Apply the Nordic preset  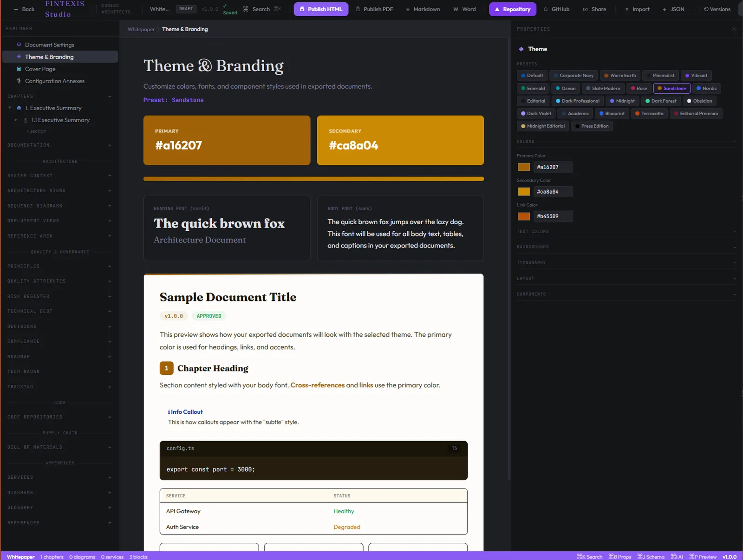pyautogui.click(x=706, y=88)
